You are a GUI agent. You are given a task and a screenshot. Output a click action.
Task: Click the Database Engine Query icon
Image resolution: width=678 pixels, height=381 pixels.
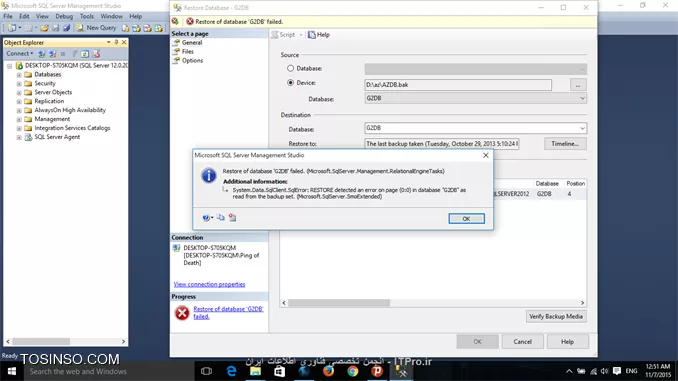click(125, 28)
